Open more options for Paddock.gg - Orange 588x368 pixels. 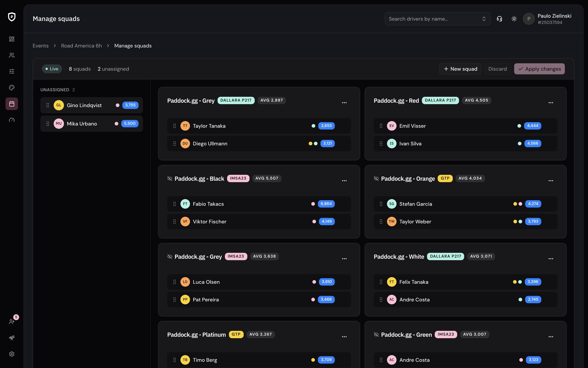pyautogui.click(x=551, y=181)
